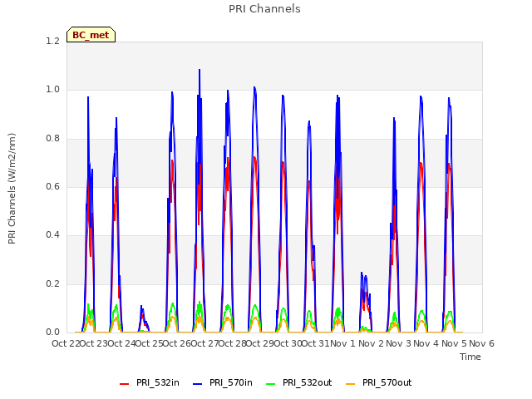Viewport: 532px width, 399px height.
Task: Click the Nov 4 x-axis tick label
Action: coord(426,343)
